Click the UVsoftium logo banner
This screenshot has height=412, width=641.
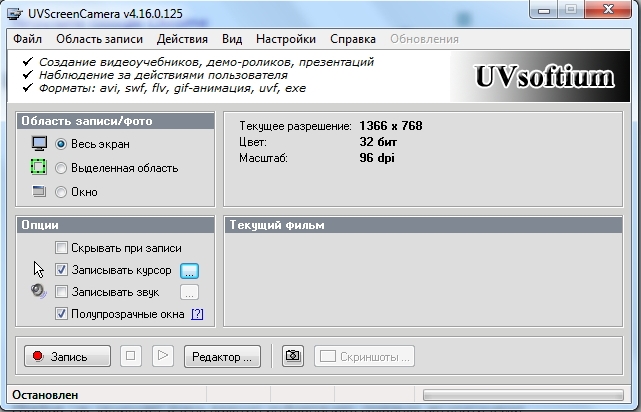[x=540, y=76]
